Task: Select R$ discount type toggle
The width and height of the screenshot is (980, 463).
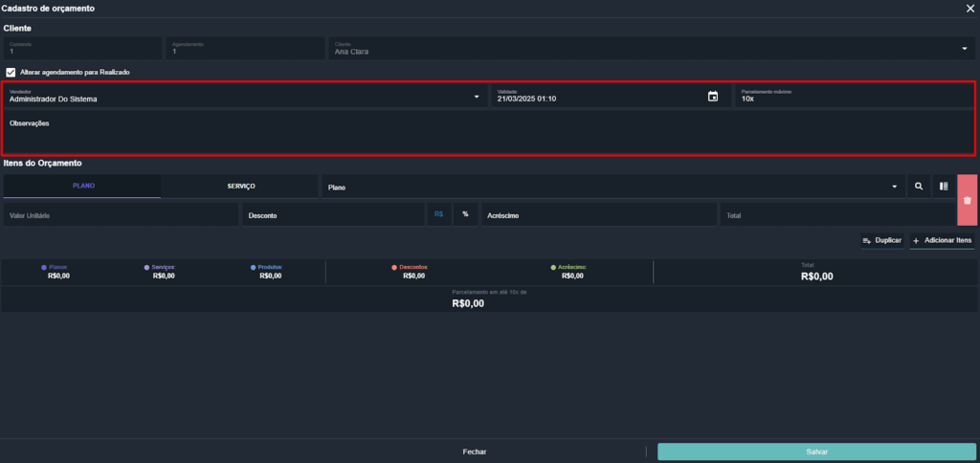Action: tap(438, 214)
